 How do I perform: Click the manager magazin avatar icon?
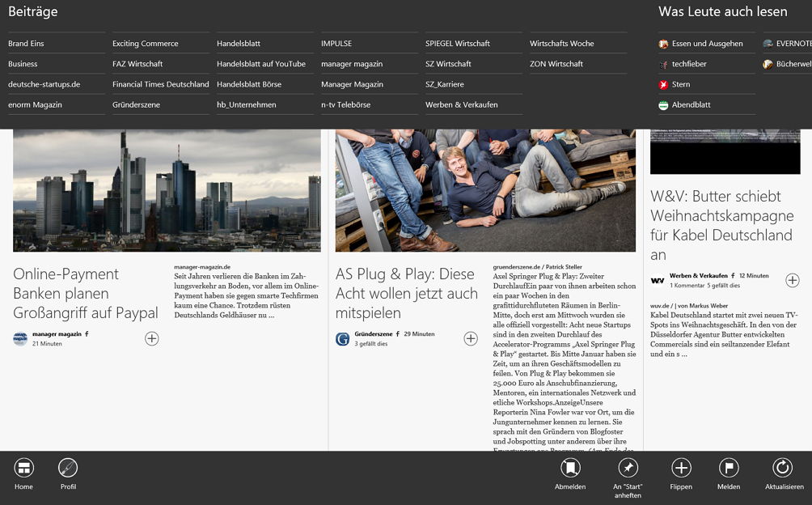(20, 339)
